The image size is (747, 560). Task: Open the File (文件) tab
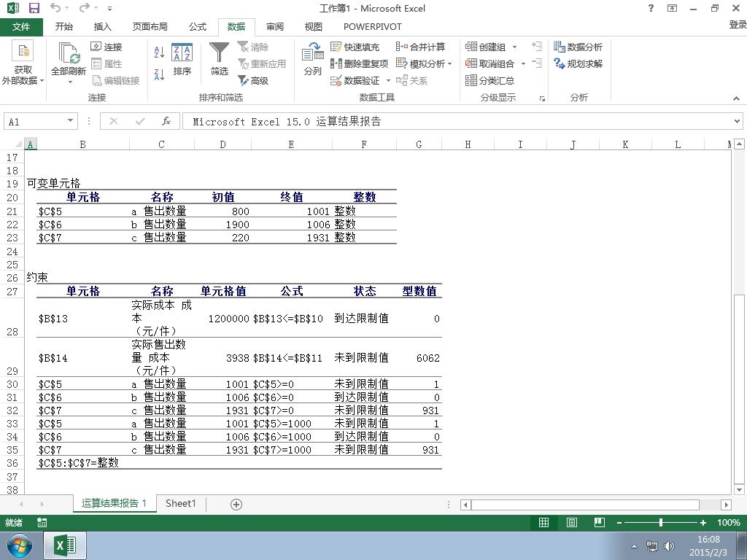(x=21, y=27)
